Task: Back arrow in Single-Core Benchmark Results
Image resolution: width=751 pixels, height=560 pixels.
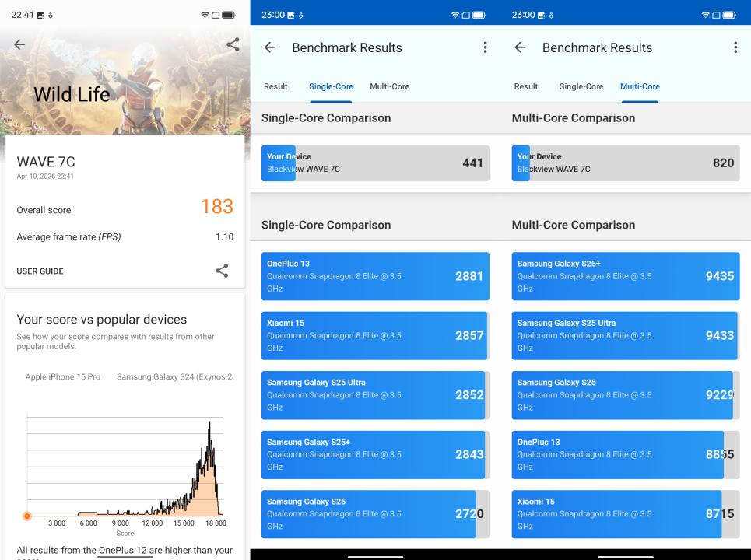Action: pos(270,47)
